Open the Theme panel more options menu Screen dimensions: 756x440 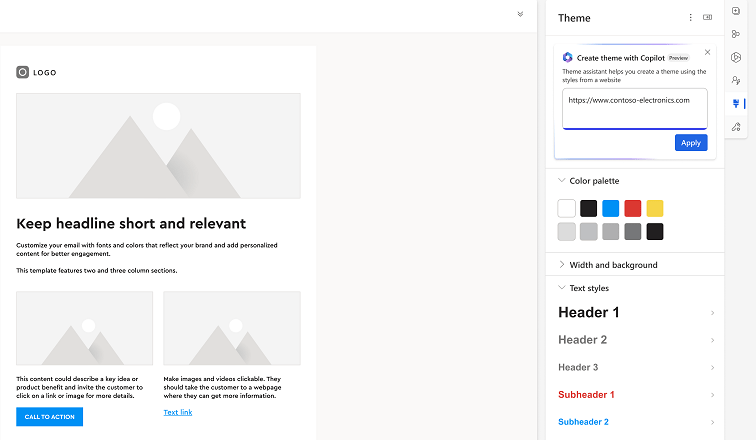[x=690, y=17]
